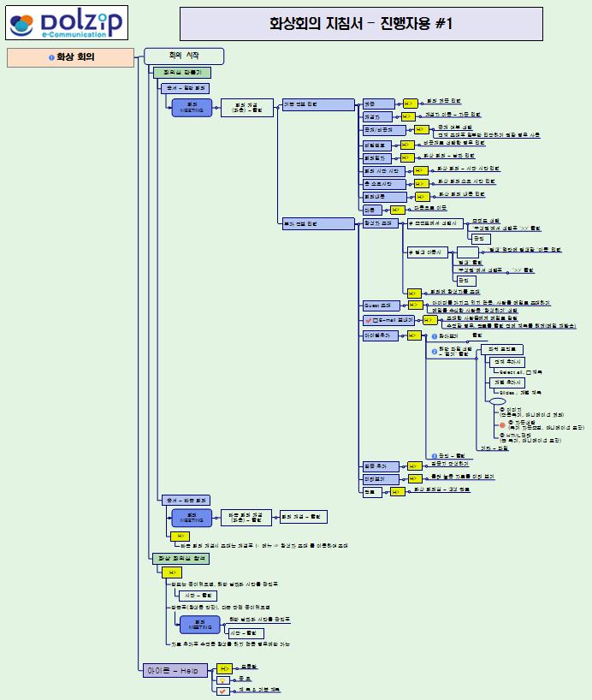The width and height of the screenshot is (592, 700).
Task: Click the Dolzip e-Communication logo
Action: click(x=65, y=23)
